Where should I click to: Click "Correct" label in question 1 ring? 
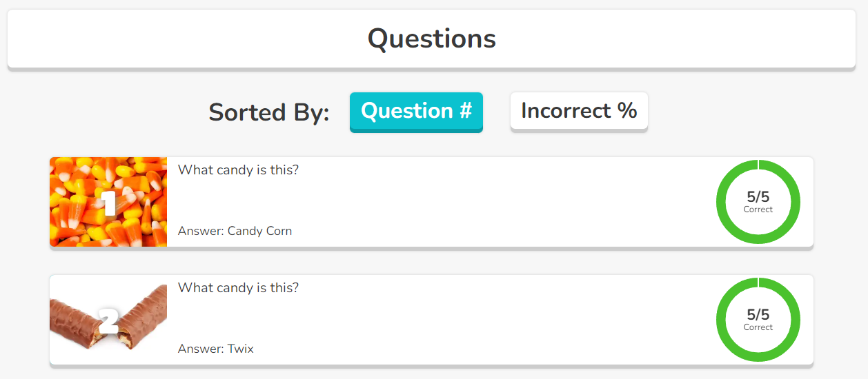coord(758,209)
